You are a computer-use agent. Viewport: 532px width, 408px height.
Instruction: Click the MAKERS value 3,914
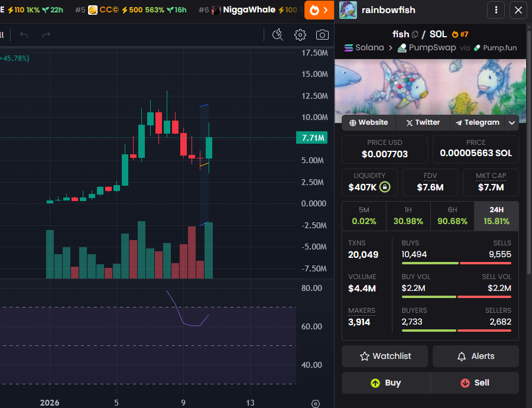pos(359,322)
